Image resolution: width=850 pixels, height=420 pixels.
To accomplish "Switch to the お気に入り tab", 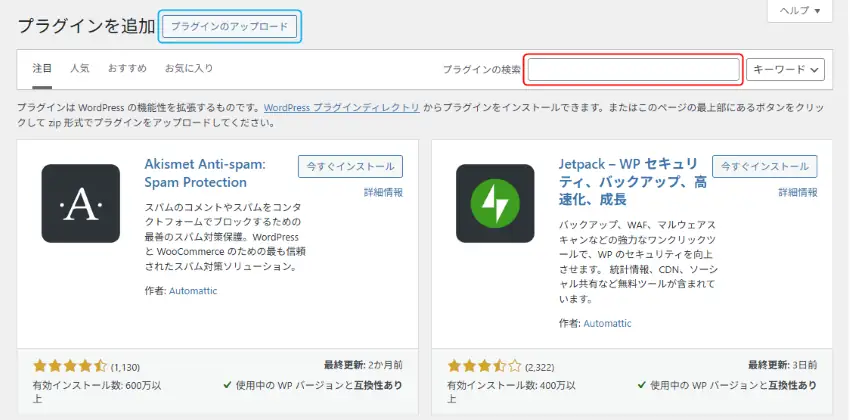I will (x=189, y=69).
